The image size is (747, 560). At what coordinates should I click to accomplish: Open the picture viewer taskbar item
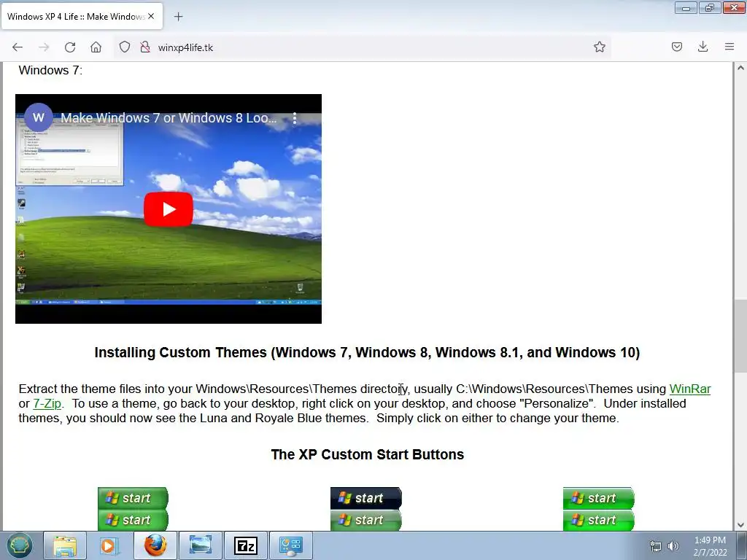tap(200, 545)
